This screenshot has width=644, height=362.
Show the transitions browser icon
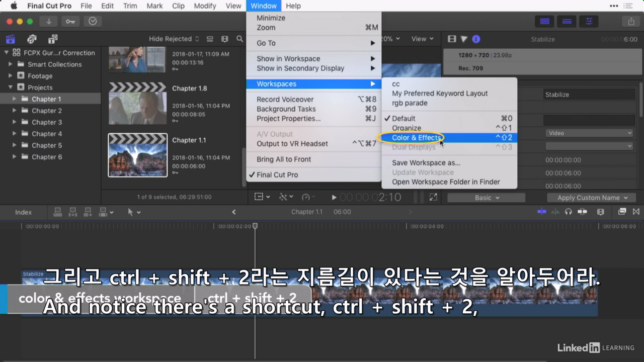click(636, 212)
